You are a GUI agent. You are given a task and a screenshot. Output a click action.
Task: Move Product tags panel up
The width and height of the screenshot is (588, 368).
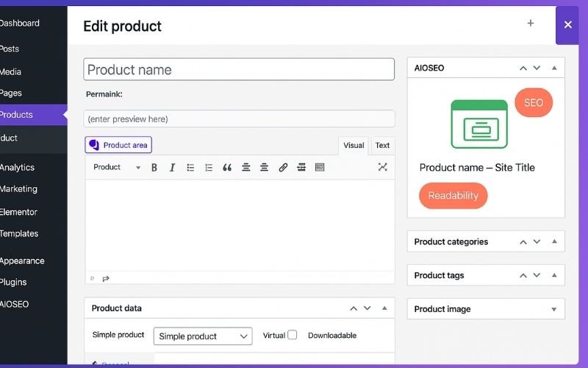click(x=523, y=275)
